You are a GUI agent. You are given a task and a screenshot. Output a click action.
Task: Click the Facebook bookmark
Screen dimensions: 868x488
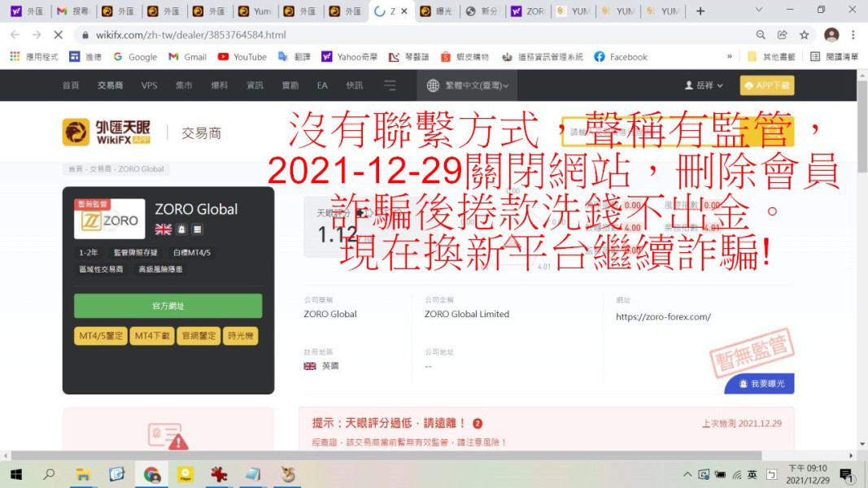click(x=621, y=56)
